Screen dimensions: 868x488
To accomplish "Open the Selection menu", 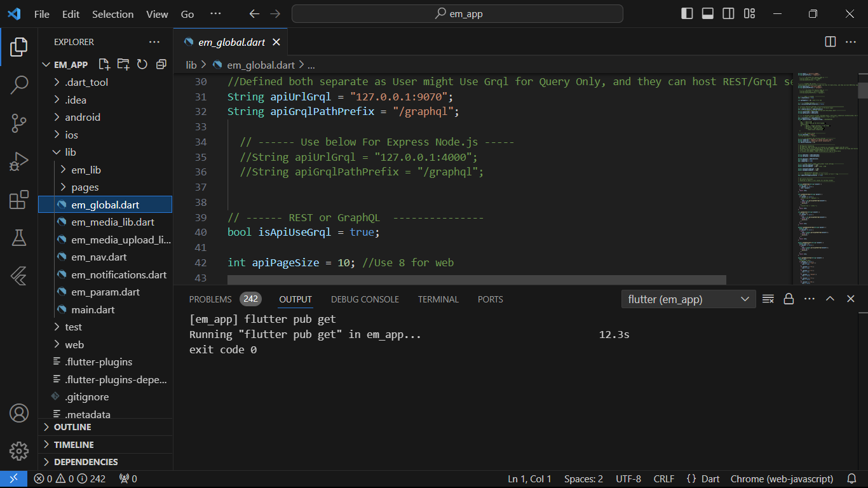I will click(112, 14).
